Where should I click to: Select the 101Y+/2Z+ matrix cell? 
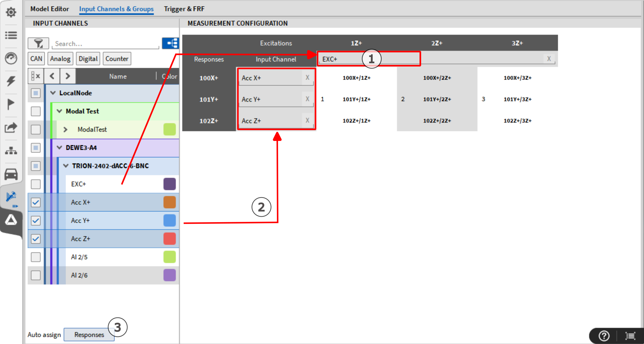pyautogui.click(x=437, y=99)
